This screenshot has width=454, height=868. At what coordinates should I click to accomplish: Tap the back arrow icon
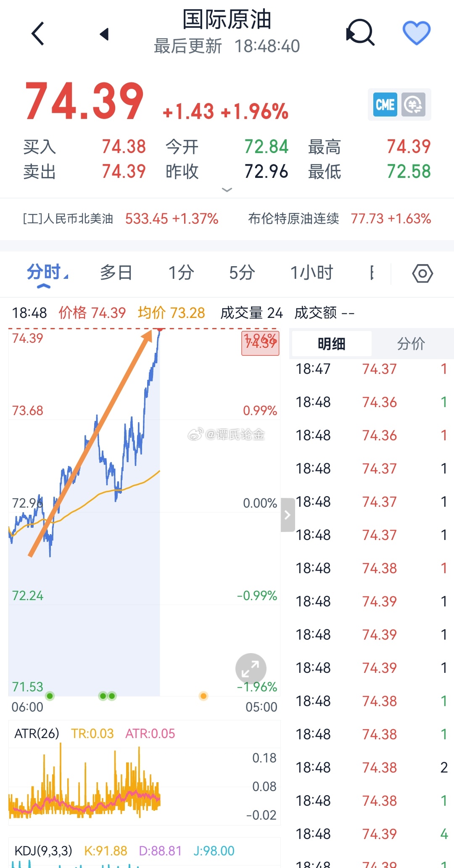(38, 33)
